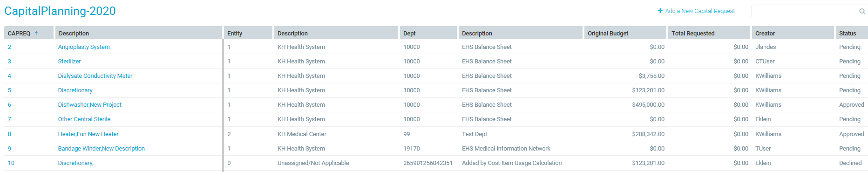Click the plus icon for new capital request
Image resolution: width=868 pixels, height=172 pixels.
660,11
